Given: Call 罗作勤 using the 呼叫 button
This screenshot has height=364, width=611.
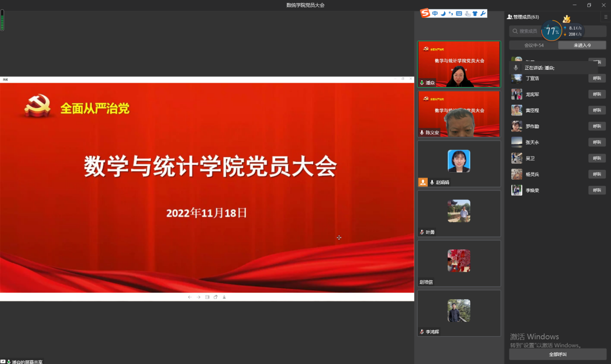Looking at the screenshot, I should point(597,126).
